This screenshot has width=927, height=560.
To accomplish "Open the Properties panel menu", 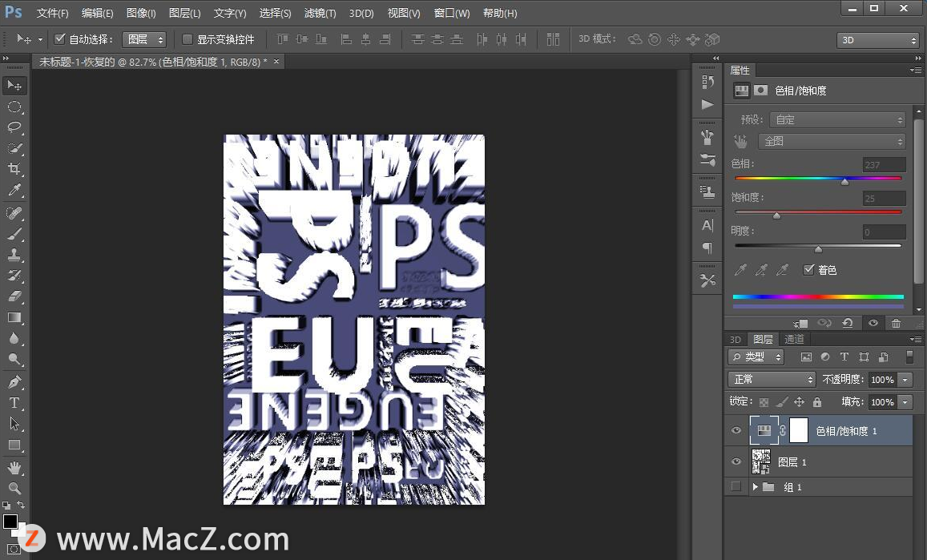I will tap(916, 70).
